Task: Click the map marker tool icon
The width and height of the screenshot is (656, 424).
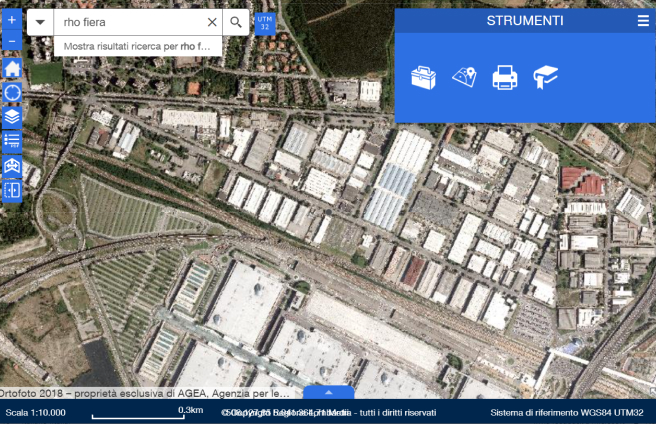Action: pos(464,78)
